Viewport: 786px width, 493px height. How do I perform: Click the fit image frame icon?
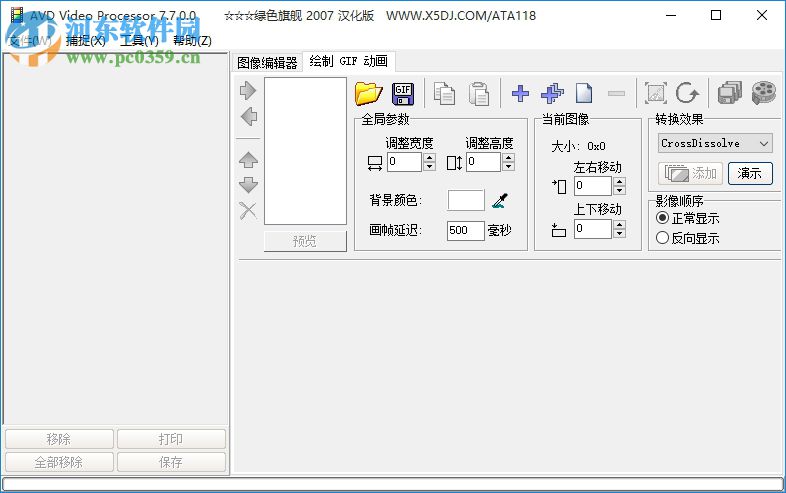click(x=656, y=93)
